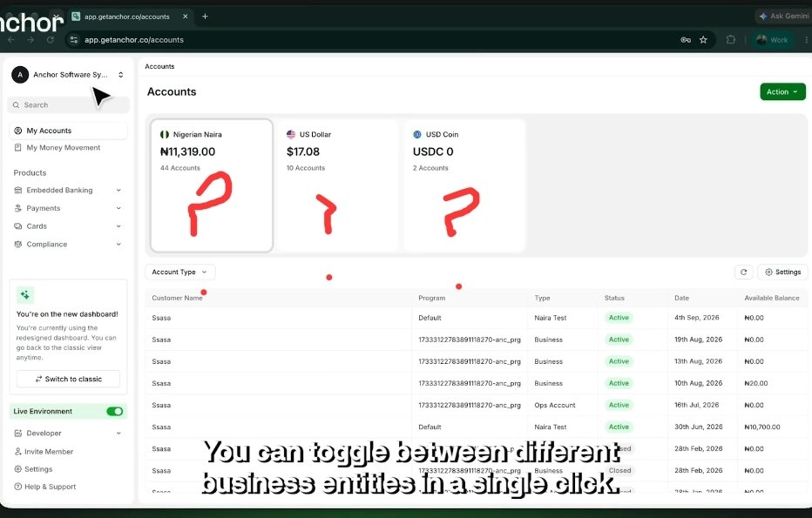
Task: Click the Compliance scales icon
Action: click(18, 245)
